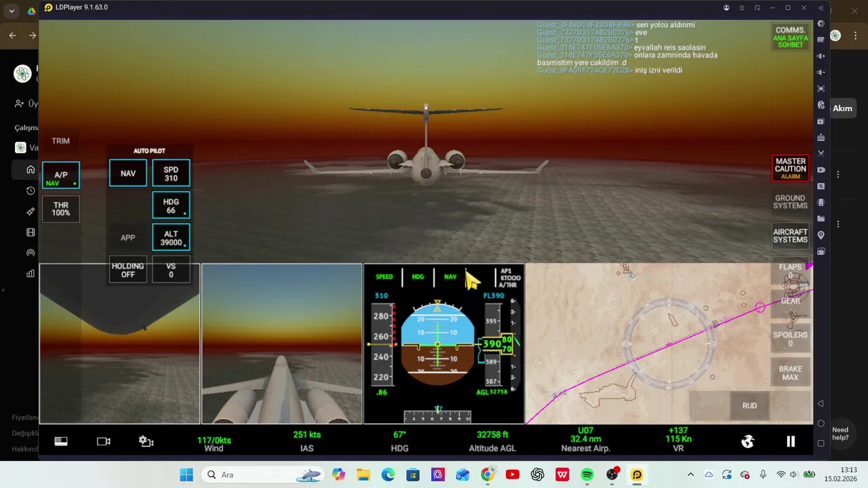This screenshot has width=868, height=488.
Task: Select the wing view camera thumbnail
Action: (120, 344)
